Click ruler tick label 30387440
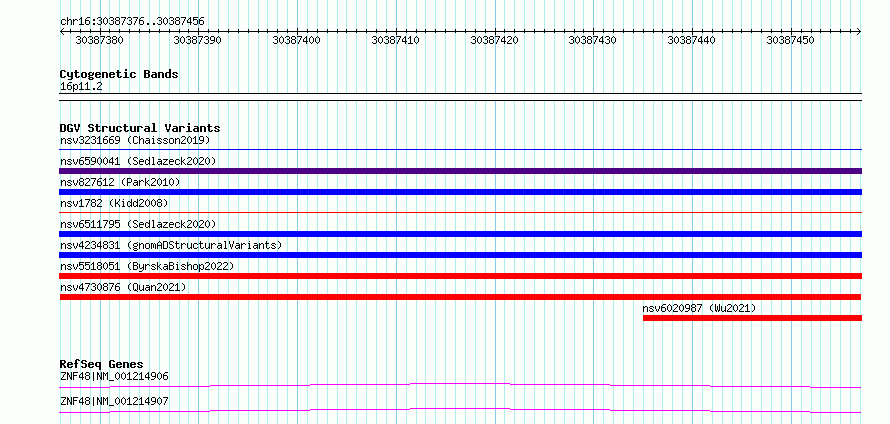The image size is (890, 424). click(x=691, y=40)
